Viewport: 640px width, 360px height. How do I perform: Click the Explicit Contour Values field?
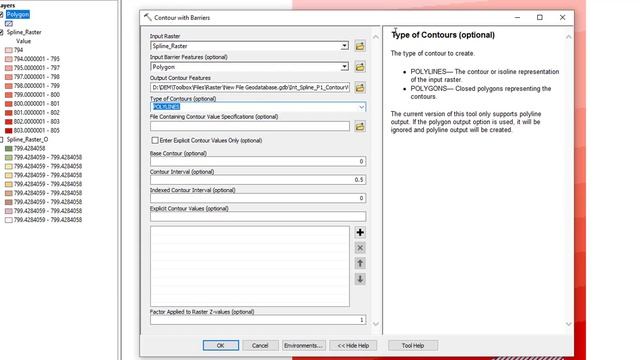tap(258, 216)
